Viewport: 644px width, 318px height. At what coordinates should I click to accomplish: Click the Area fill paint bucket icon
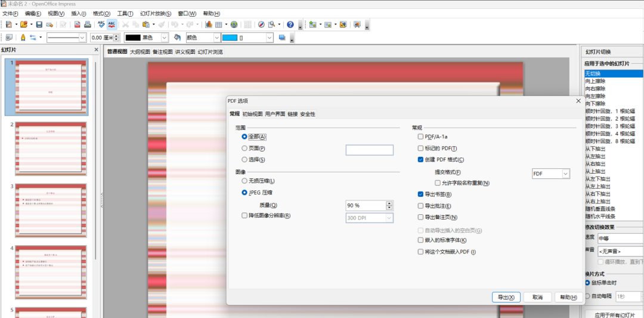178,38
